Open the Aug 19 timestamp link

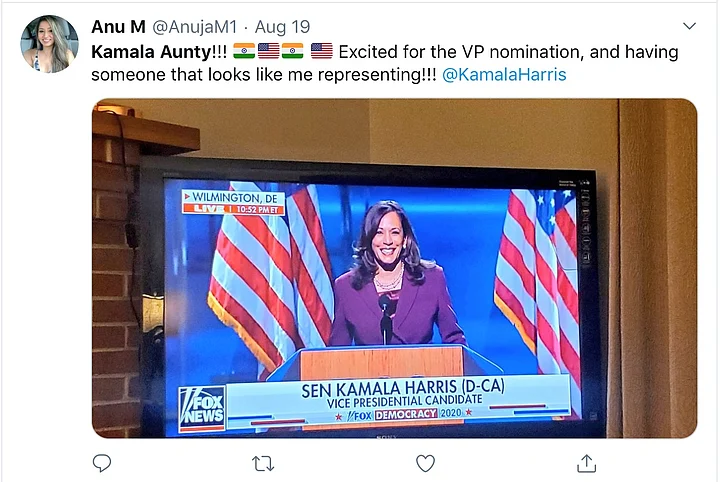282,27
